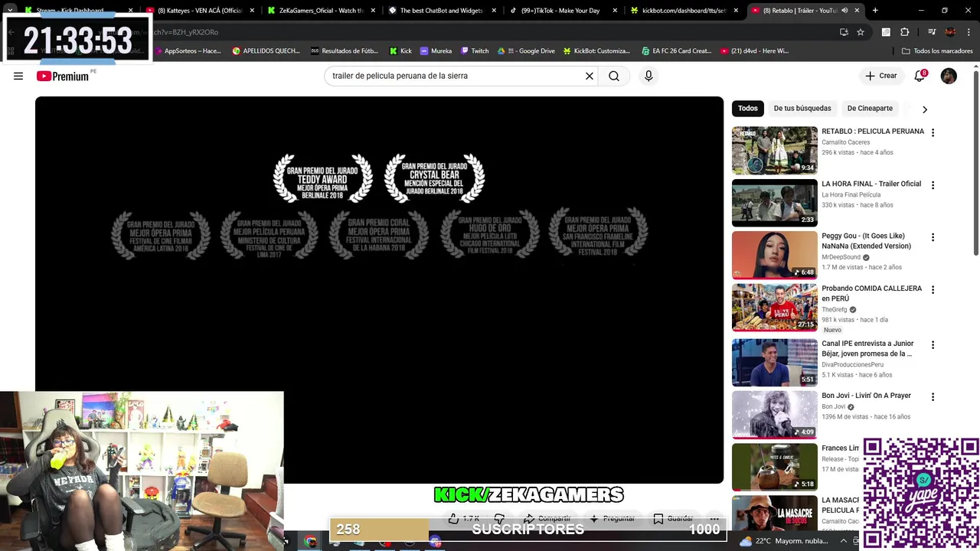Viewport: 980px width, 551px height.
Task: Click MrDeepSound channel name
Action: pos(841,257)
